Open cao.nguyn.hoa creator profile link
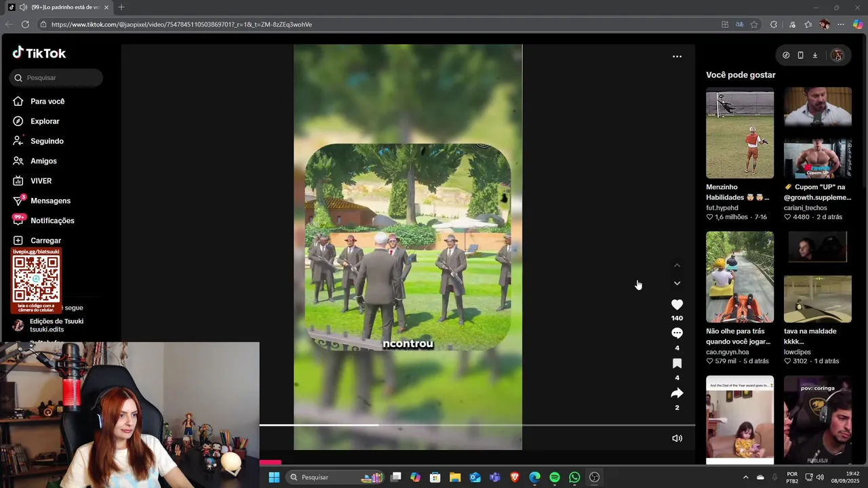The image size is (868, 488). click(728, 352)
